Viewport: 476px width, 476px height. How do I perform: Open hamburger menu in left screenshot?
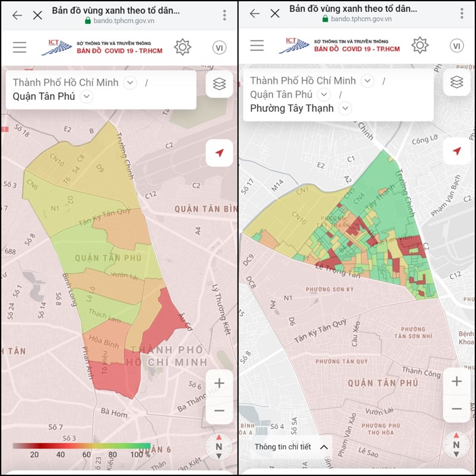pos(20,47)
